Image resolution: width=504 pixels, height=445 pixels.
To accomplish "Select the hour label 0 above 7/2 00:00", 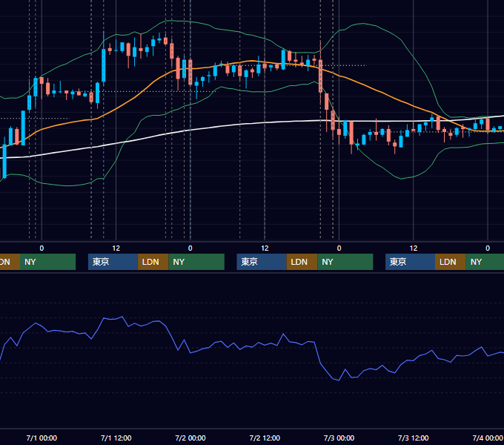I will 190,248.
